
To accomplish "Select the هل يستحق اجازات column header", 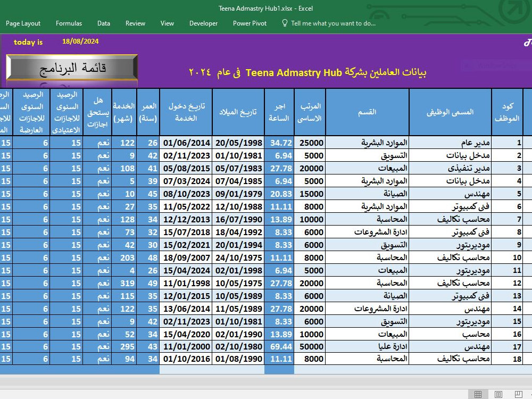I will tap(97, 112).
